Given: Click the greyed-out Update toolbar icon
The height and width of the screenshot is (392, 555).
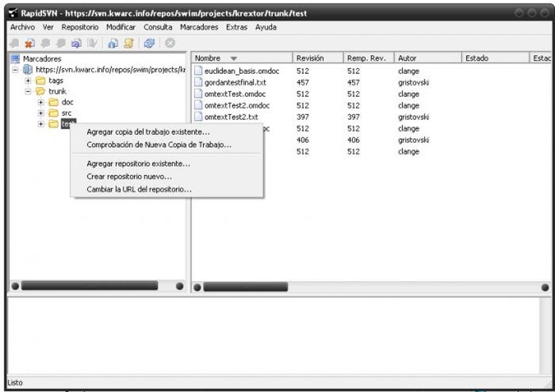Looking at the screenshot, I should tap(45, 43).
